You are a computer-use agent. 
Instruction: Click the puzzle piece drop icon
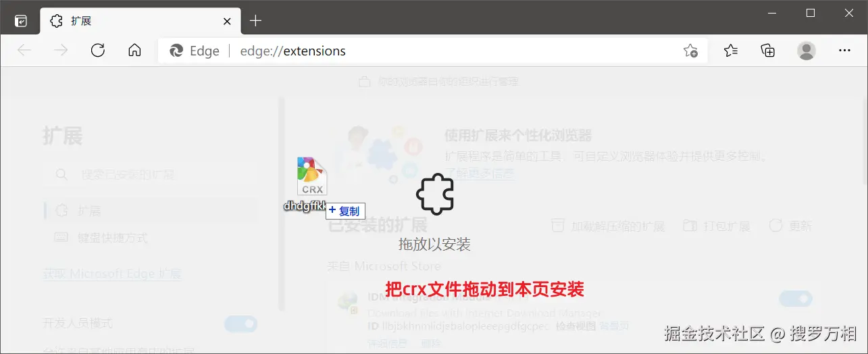(x=434, y=195)
